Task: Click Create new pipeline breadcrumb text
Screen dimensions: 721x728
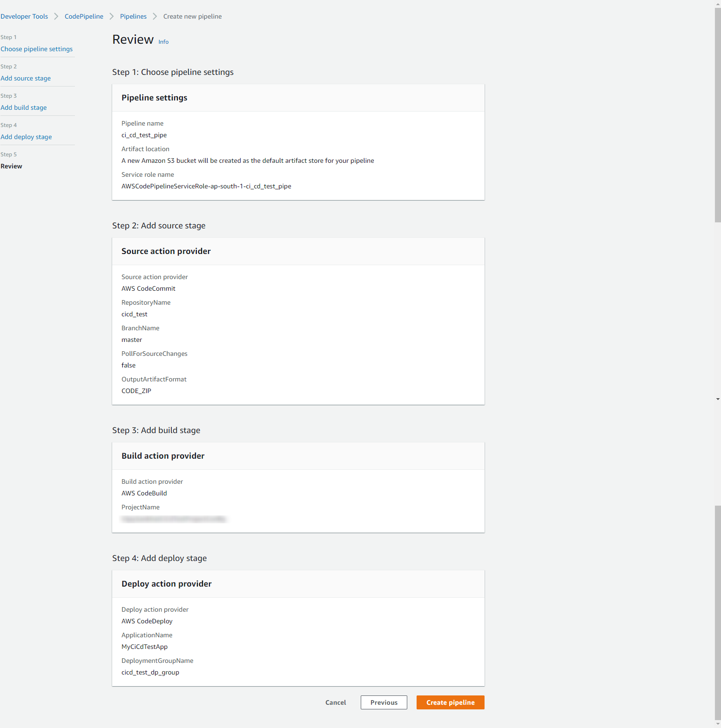Action: 192,16
